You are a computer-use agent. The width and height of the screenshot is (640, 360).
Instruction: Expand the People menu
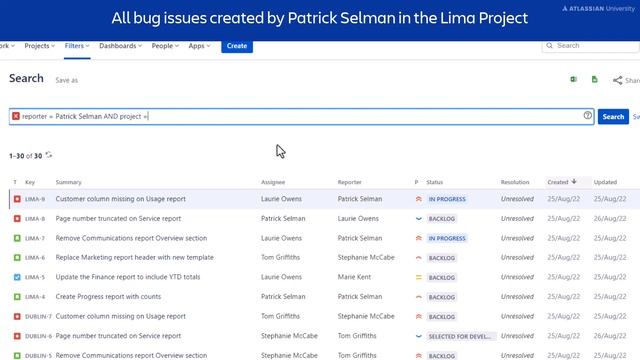pos(165,46)
